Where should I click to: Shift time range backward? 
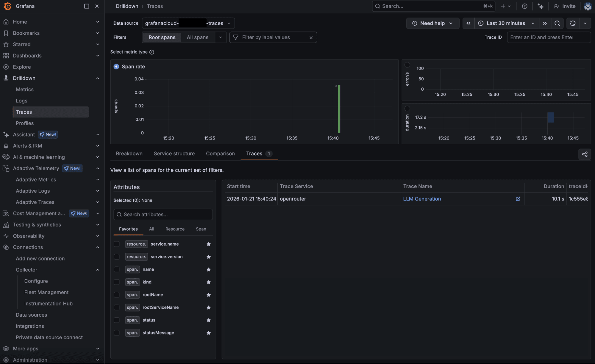coord(468,23)
